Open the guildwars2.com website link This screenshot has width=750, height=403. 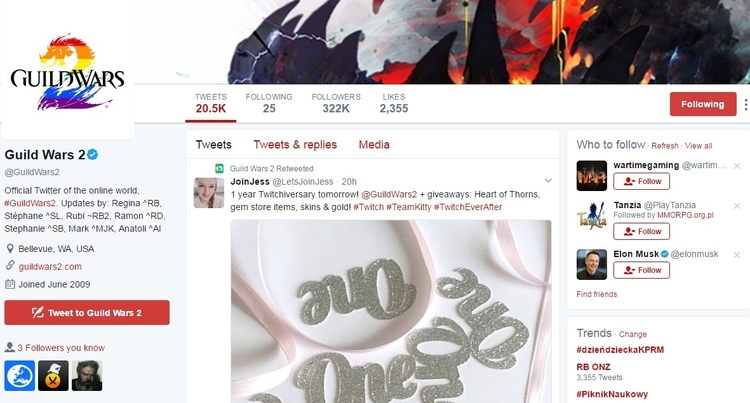pos(50,266)
